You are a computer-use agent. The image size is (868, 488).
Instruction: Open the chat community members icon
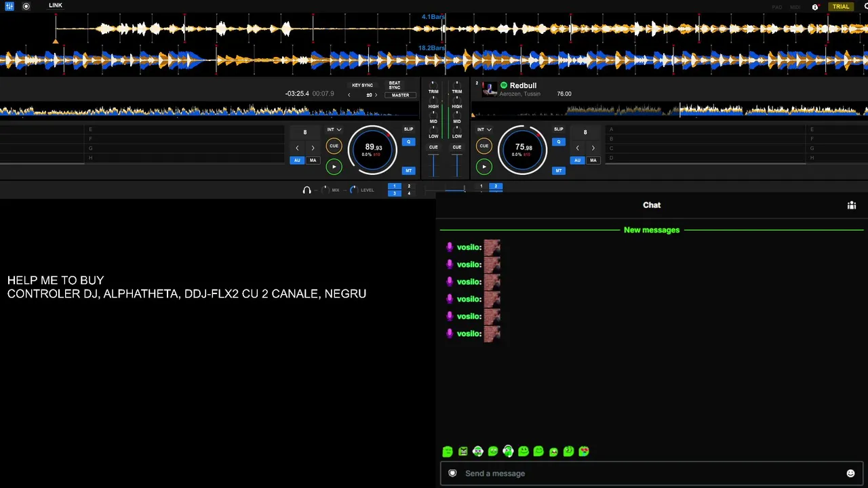click(852, 205)
